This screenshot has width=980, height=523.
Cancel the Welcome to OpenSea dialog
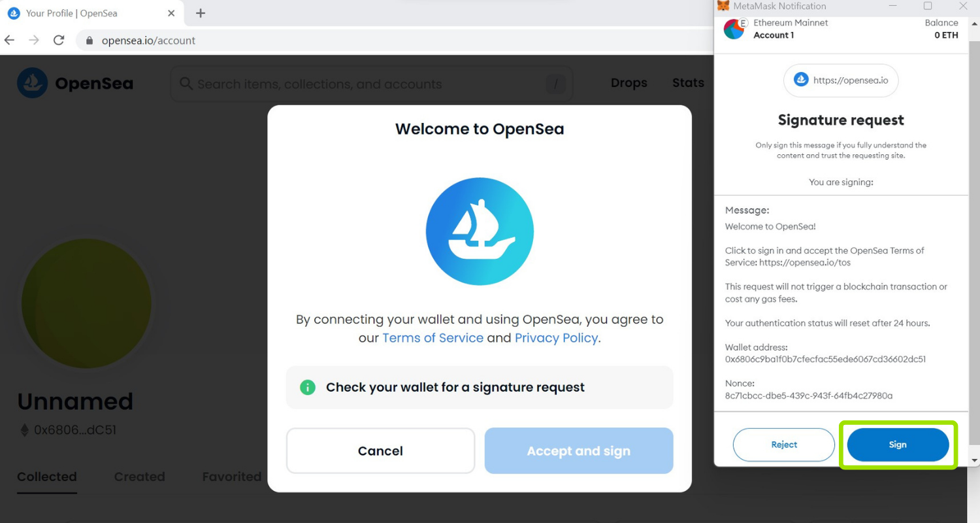tap(380, 450)
